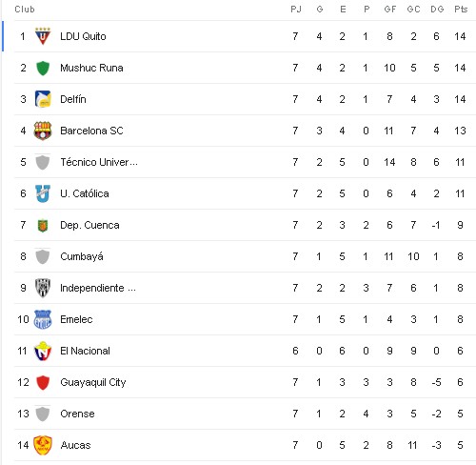
Task: Click the Emelec blue crest icon
Action: click(x=43, y=319)
